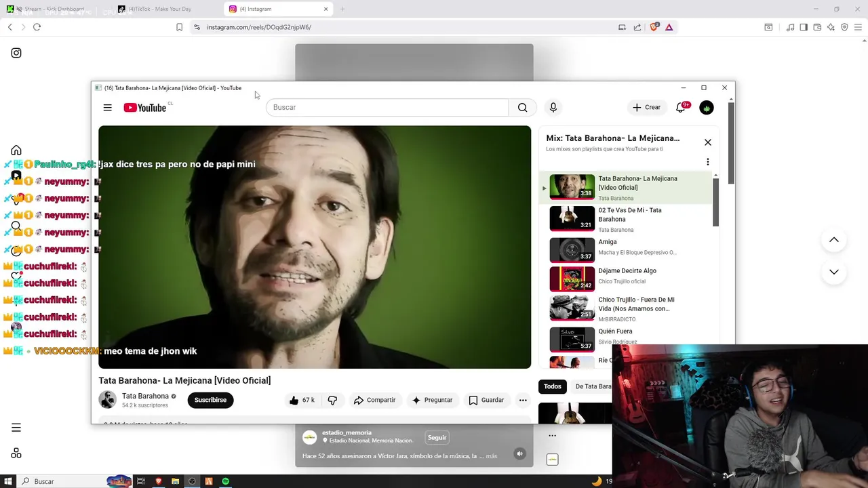Screen dimensions: 868x488
Task: Open a new browser tab with plus
Action: tap(342, 9)
